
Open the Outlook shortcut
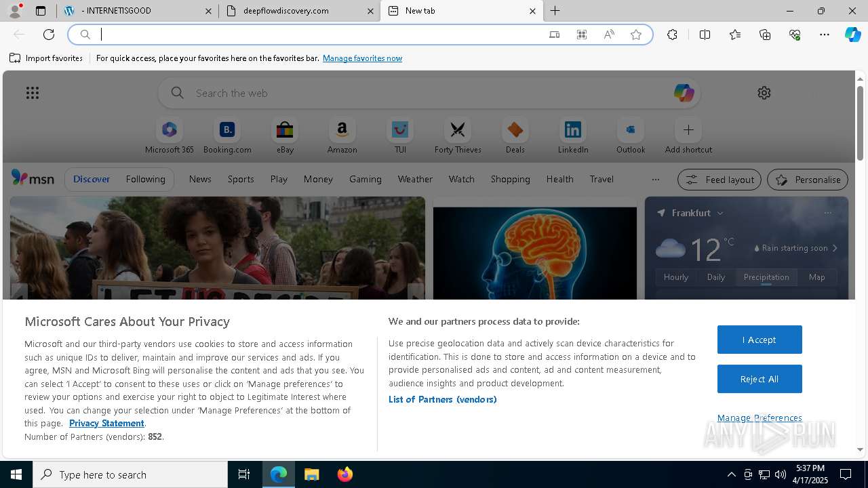(x=631, y=136)
